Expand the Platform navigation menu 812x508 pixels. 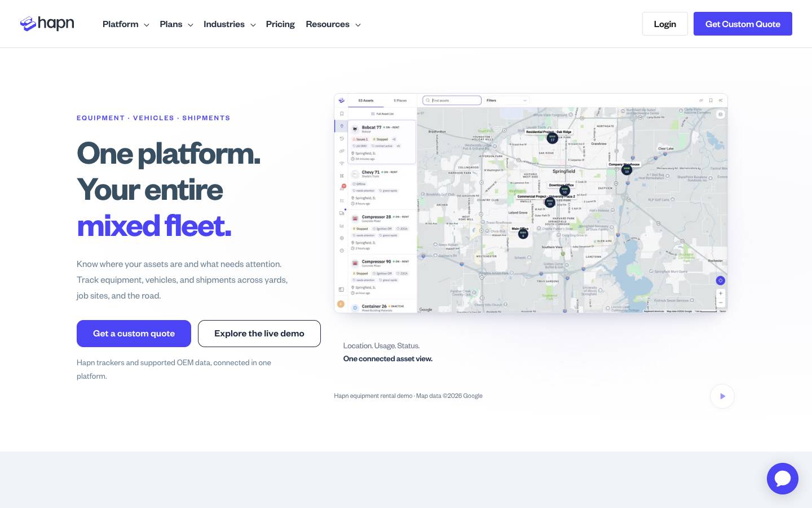pyautogui.click(x=126, y=24)
